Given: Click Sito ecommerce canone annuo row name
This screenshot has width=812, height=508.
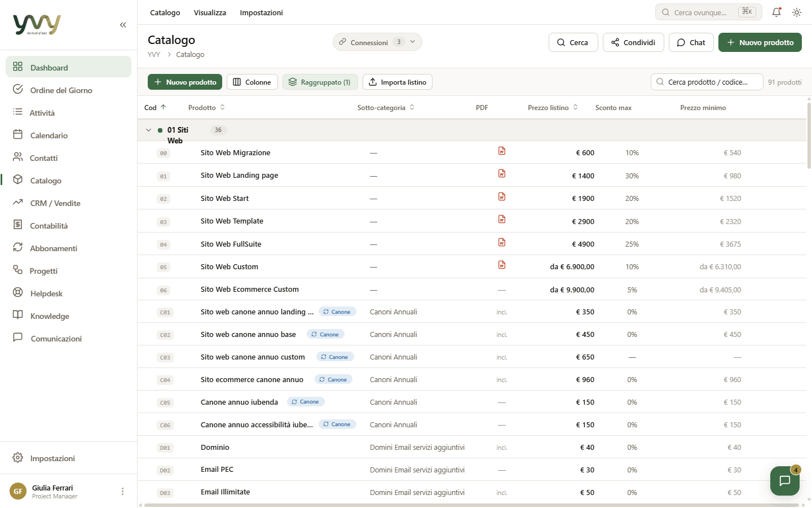Looking at the screenshot, I should 252,379.
